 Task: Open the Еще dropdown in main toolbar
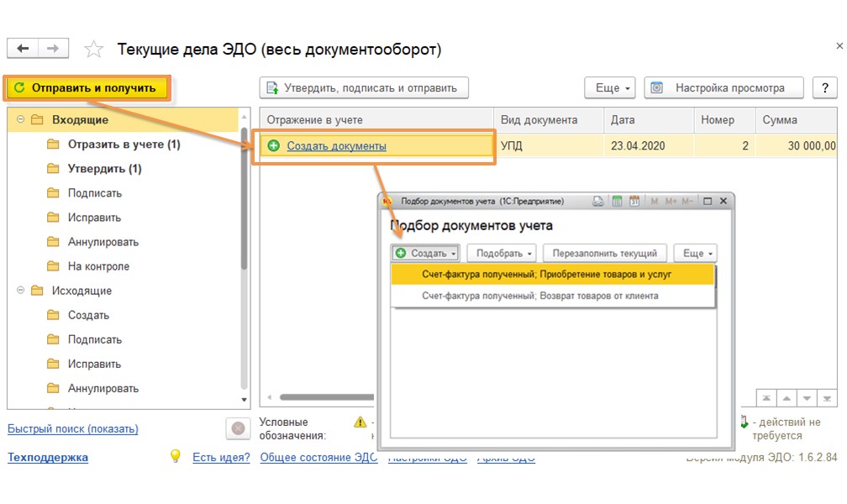click(x=613, y=88)
